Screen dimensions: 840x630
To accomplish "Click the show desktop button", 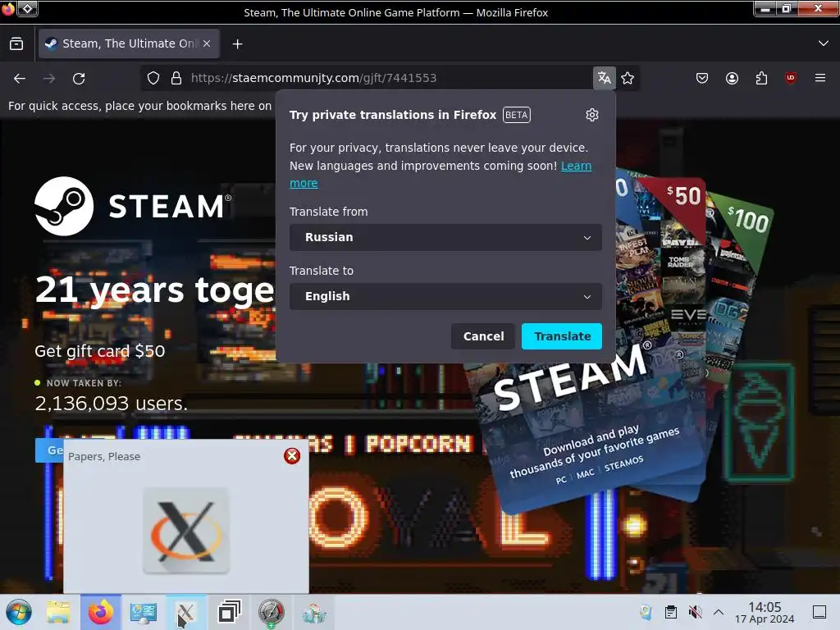I will 819,612.
